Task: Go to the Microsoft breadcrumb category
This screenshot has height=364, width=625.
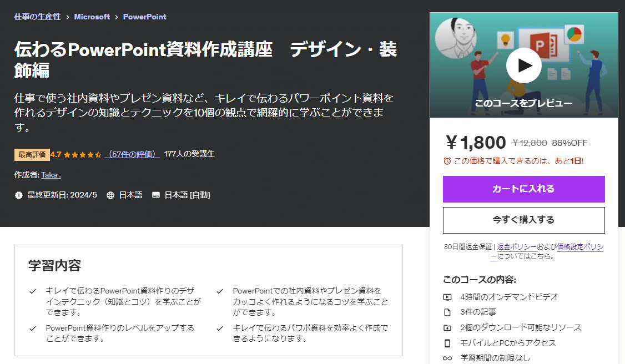Action: (92, 17)
